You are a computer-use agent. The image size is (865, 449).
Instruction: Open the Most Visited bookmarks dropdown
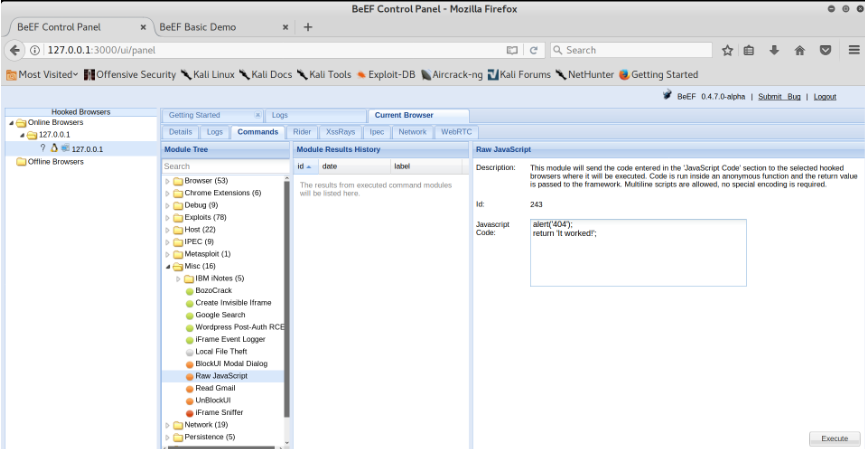(42, 74)
